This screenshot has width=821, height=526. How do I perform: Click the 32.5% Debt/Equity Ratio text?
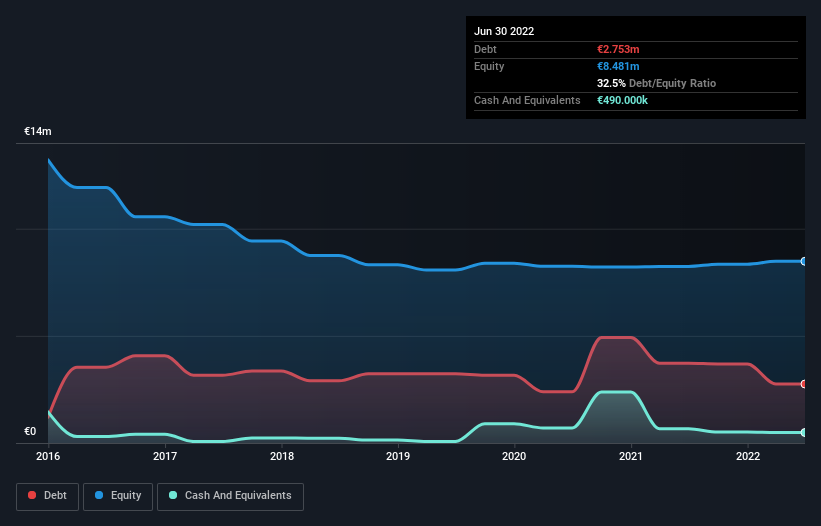click(x=657, y=83)
